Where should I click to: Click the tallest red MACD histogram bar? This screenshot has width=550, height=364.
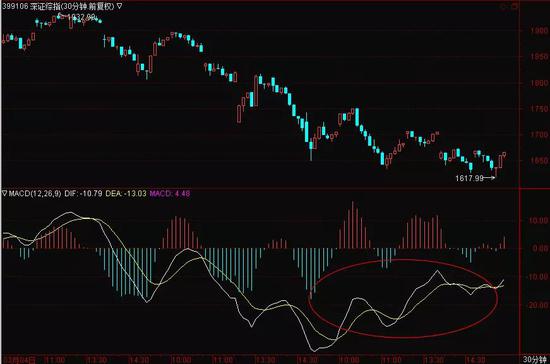[x=353, y=225]
